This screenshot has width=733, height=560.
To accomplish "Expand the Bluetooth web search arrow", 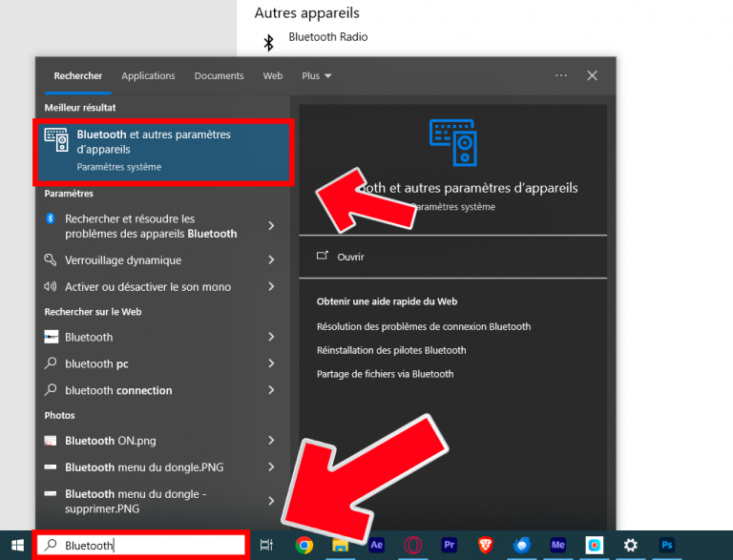I will (272, 337).
